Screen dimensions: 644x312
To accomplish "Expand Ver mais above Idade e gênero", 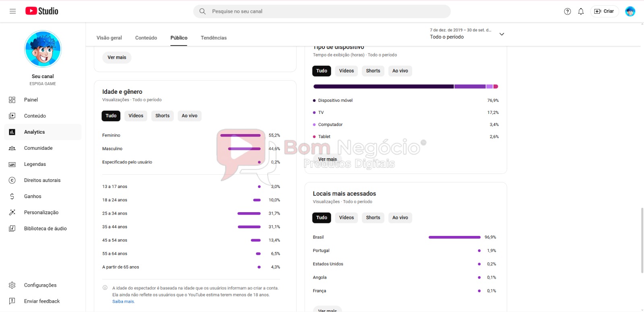I will 117,58.
